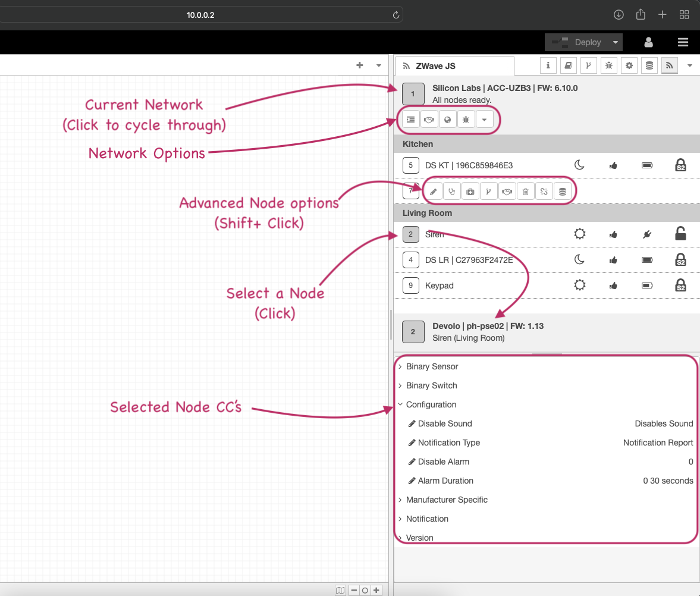Open the debug messages sidebar tab
The width and height of the screenshot is (700, 596).
609,65
